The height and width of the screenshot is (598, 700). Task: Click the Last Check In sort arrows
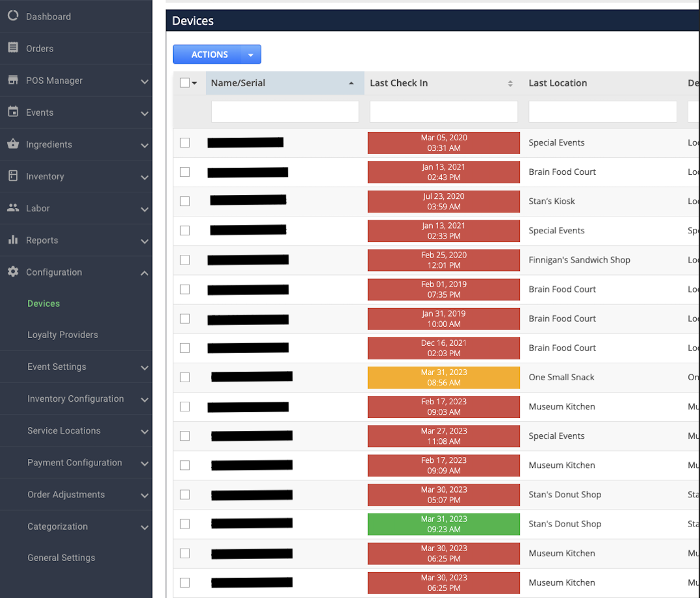click(x=510, y=83)
